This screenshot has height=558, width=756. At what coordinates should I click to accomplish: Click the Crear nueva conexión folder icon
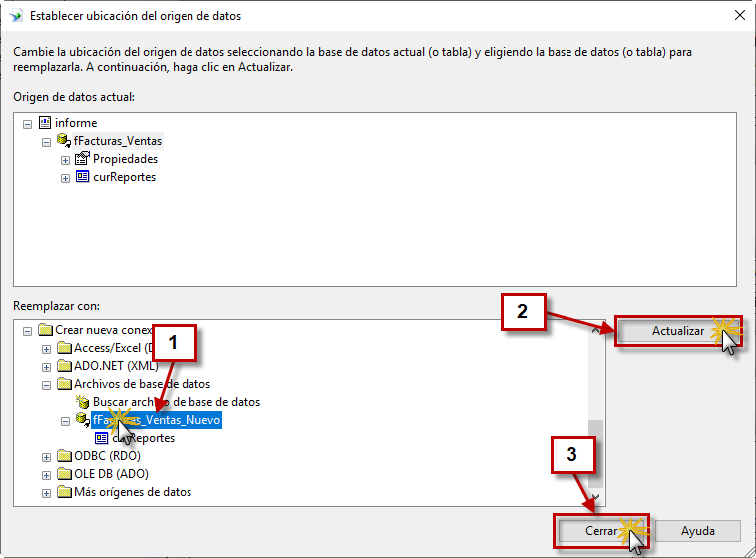(x=45, y=330)
